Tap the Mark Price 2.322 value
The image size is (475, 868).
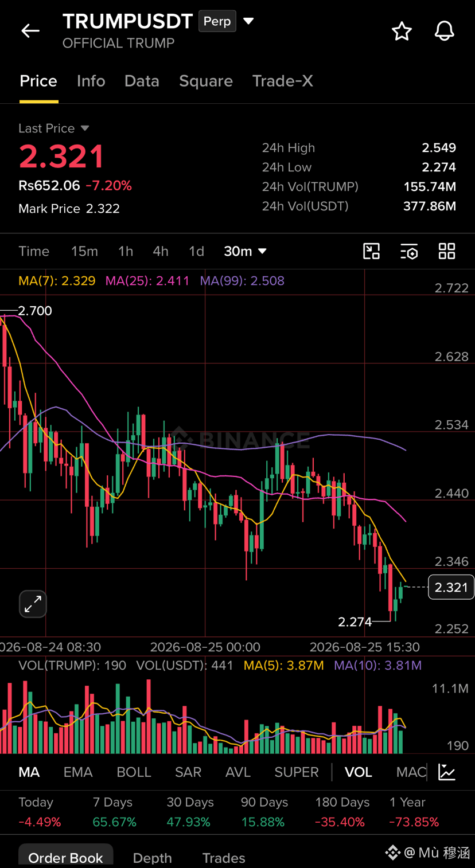(x=103, y=209)
